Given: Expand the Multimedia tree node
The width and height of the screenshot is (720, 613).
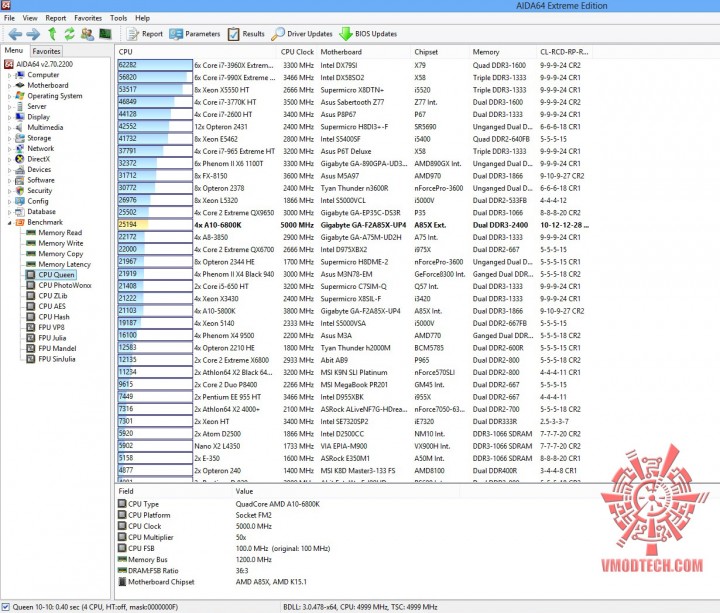Looking at the screenshot, I should point(9,128).
